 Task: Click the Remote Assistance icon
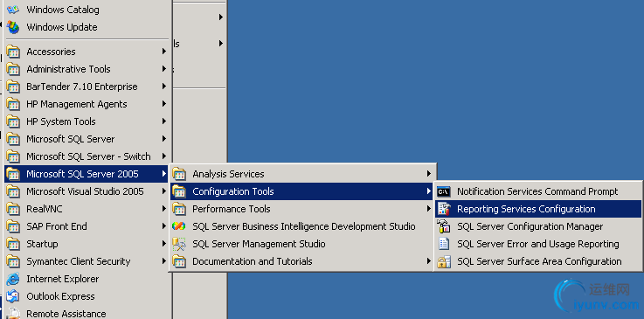coord(13,313)
